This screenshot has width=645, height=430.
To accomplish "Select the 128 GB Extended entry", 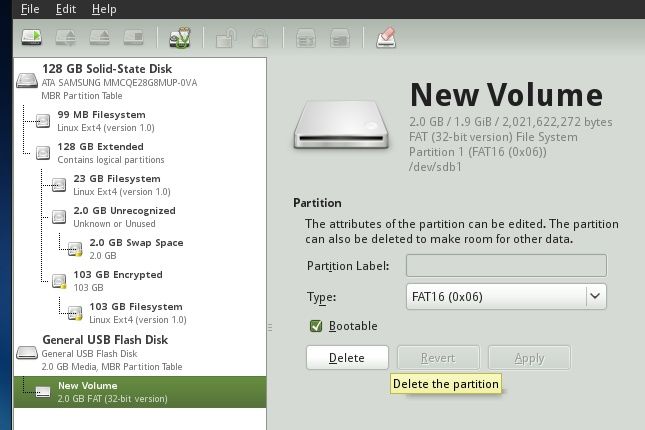I will pyautogui.click(x=140, y=153).
